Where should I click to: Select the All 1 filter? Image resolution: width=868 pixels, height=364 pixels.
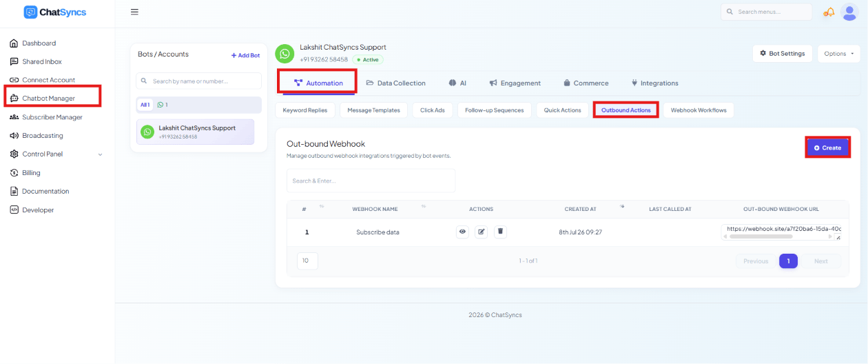coord(145,105)
